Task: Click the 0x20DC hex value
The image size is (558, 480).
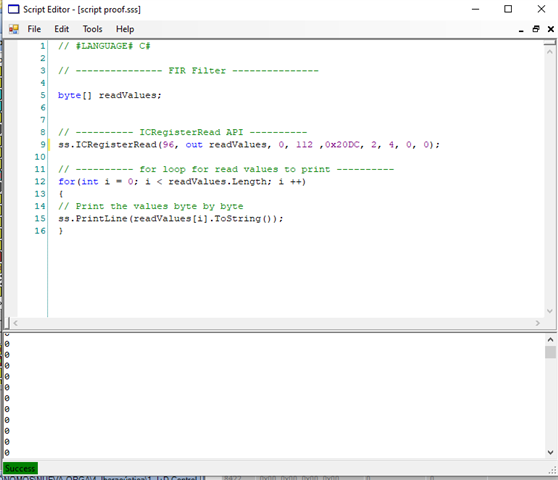Action: coord(342,145)
